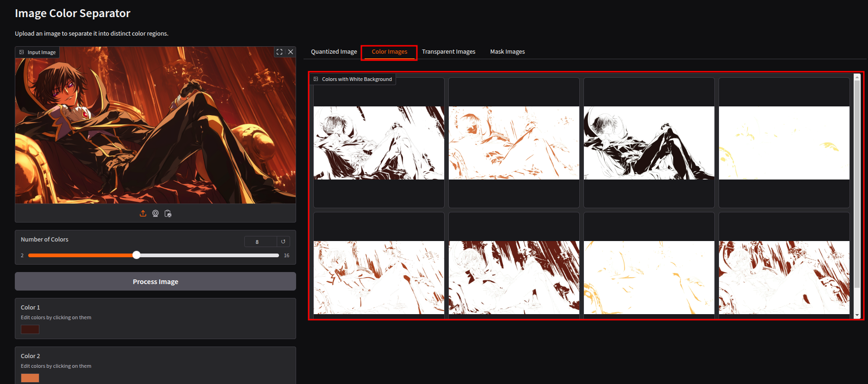Click the Number of Colors input field
Screen dimensions: 868x384
260,242
